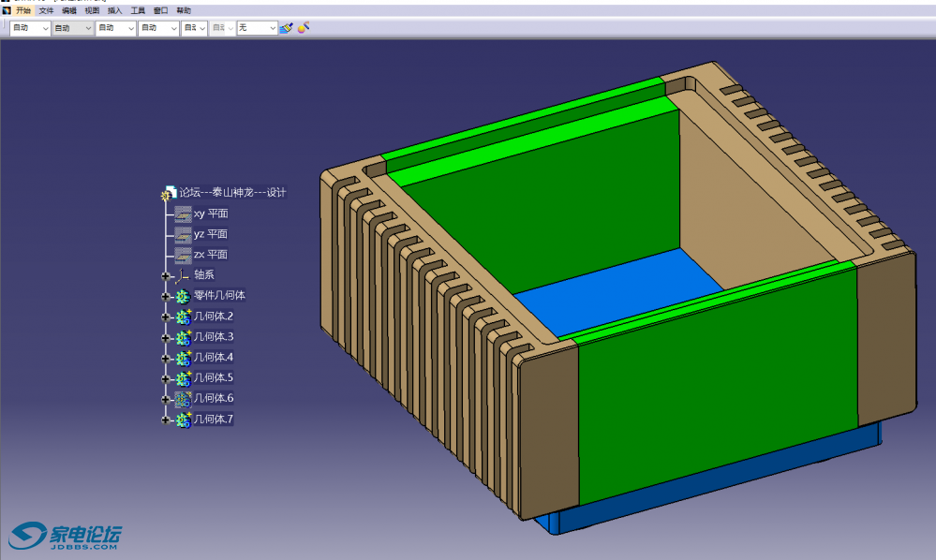
Task: Select the 几何体.5 tree label
Action: point(213,378)
